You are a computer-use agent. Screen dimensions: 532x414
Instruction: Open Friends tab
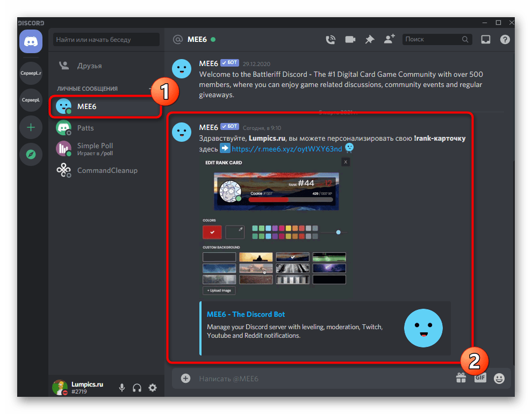pos(89,66)
